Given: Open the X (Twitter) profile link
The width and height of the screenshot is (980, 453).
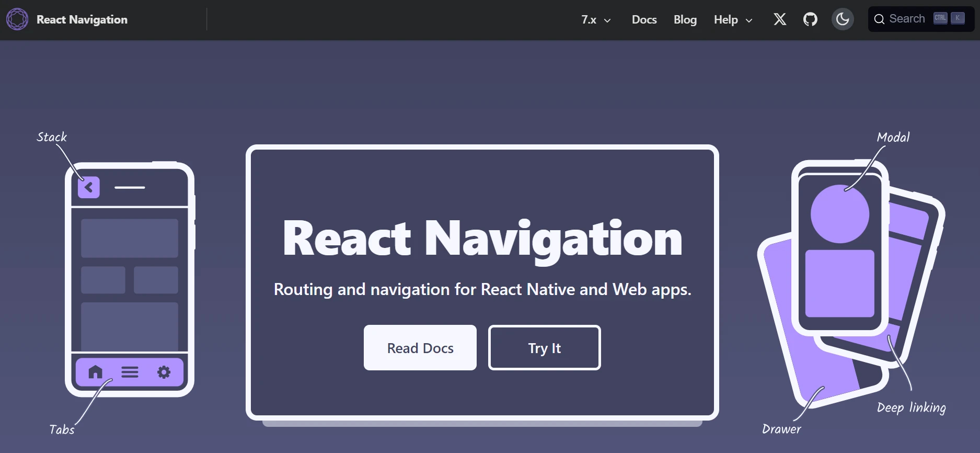Looking at the screenshot, I should pos(780,19).
